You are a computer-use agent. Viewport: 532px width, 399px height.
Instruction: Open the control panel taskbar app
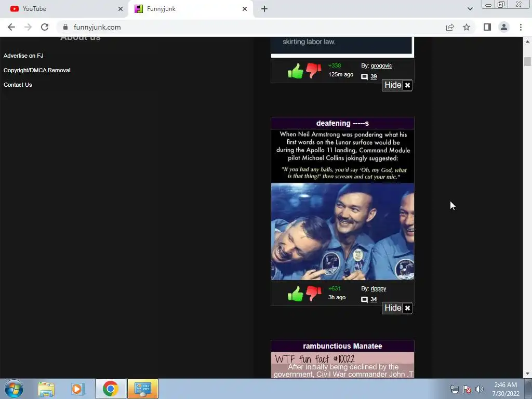click(143, 389)
